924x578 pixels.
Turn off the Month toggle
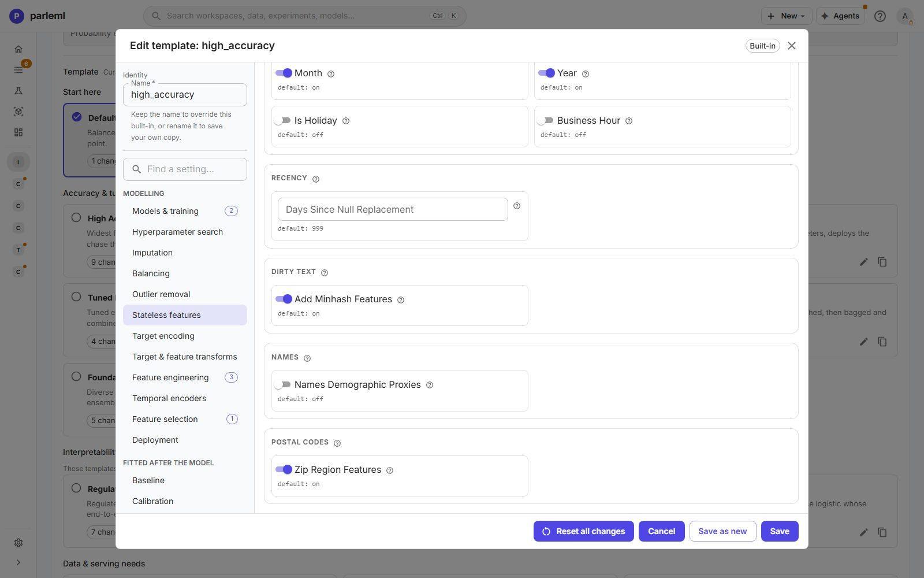point(284,73)
